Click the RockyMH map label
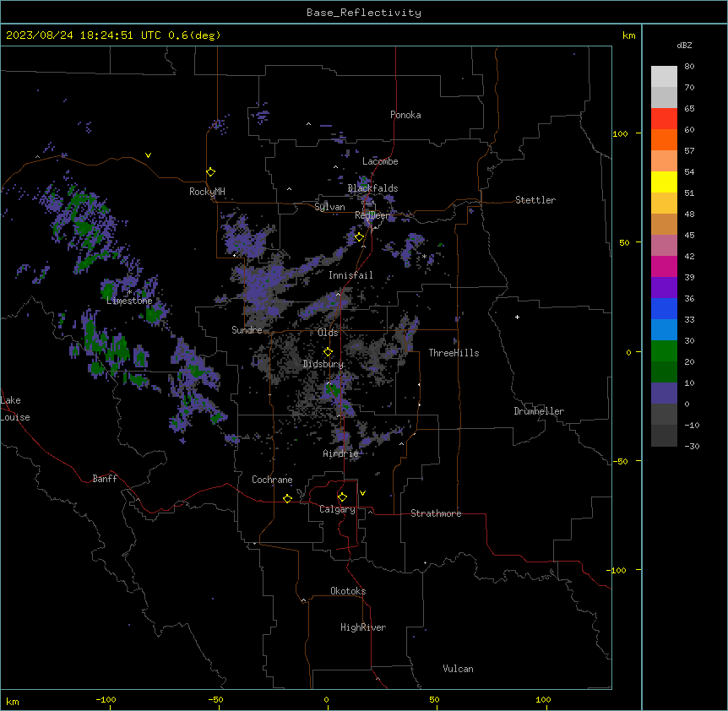The image size is (728, 711). [207, 192]
